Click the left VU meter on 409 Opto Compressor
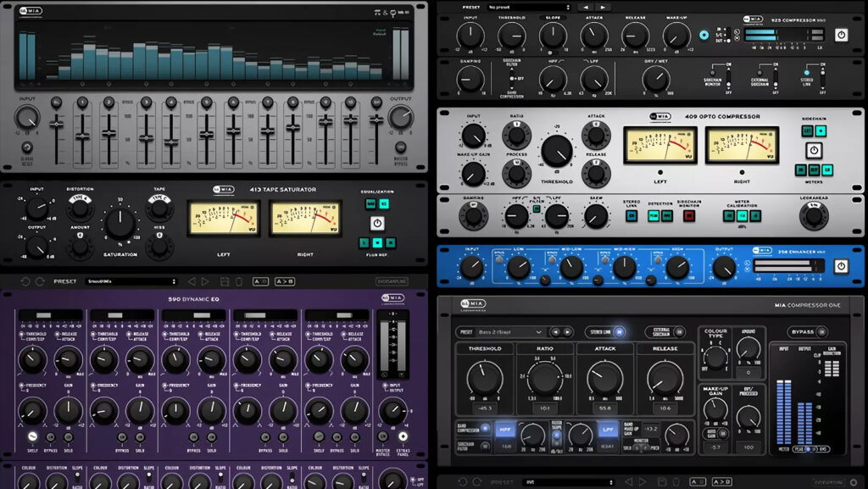The width and height of the screenshot is (868, 489). click(x=659, y=145)
